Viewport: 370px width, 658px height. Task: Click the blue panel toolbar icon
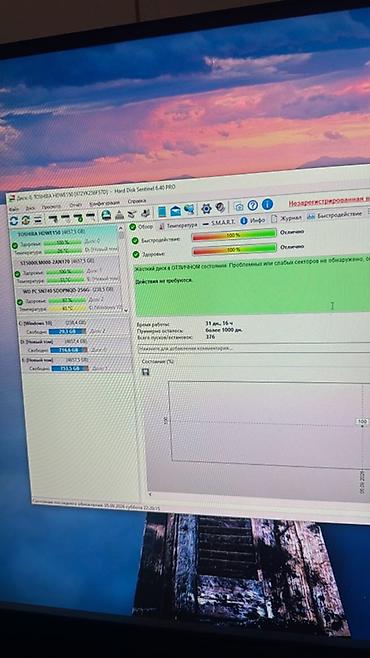tap(162, 212)
